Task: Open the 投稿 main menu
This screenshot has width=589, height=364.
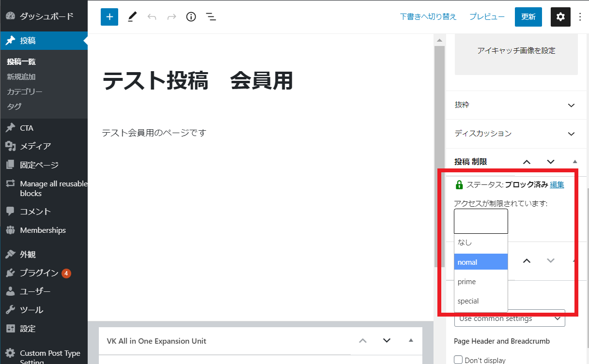Action: [44, 41]
